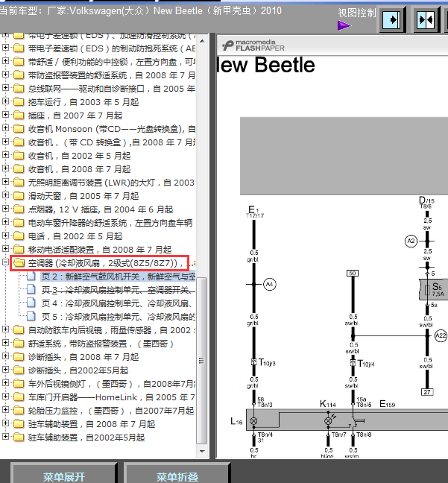Click page icon next to 页 3 entry
Screen dimensions: 448x483
(x=31, y=289)
